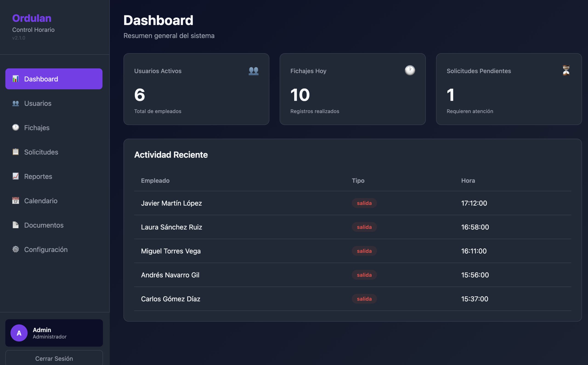This screenshot has height=365, width=588.
Task: Select the Admin Administrador profile card
Action: point(54,333)
